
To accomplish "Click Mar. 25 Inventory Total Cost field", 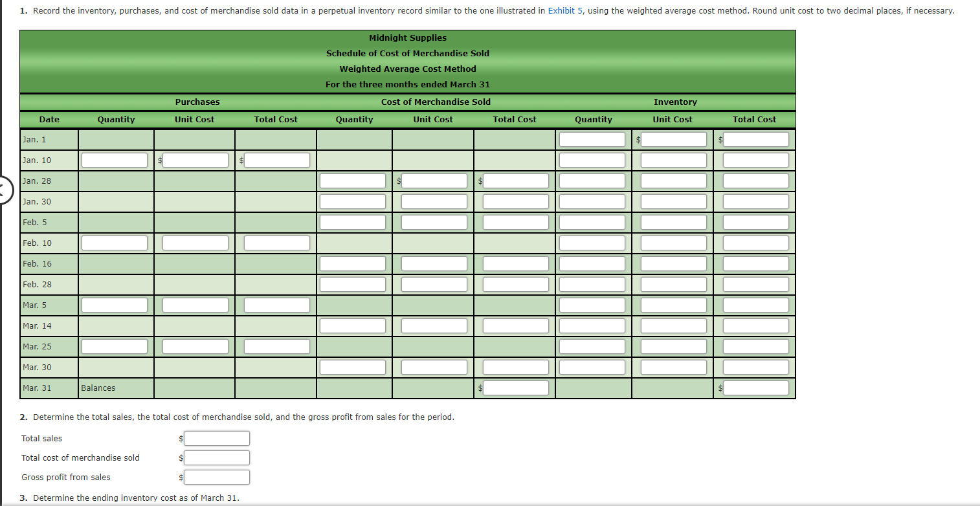I will [x=756, y=346].
